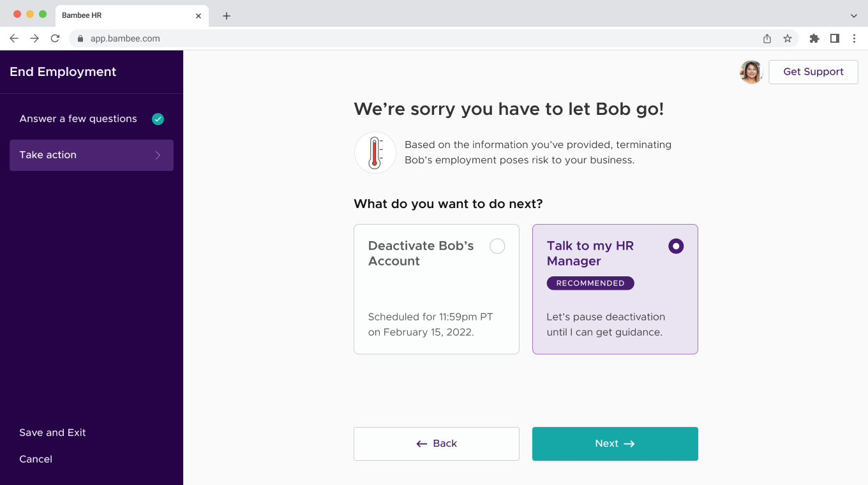This screenshot has width=868, height=485.
Task: Open the browser extensions puzzle icon
Action: (x=814, y=38)
